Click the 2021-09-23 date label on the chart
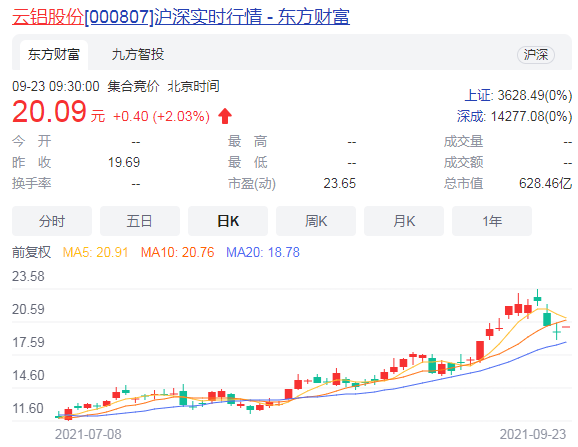Viewport: 578px width, 447px height. point(533,434)
